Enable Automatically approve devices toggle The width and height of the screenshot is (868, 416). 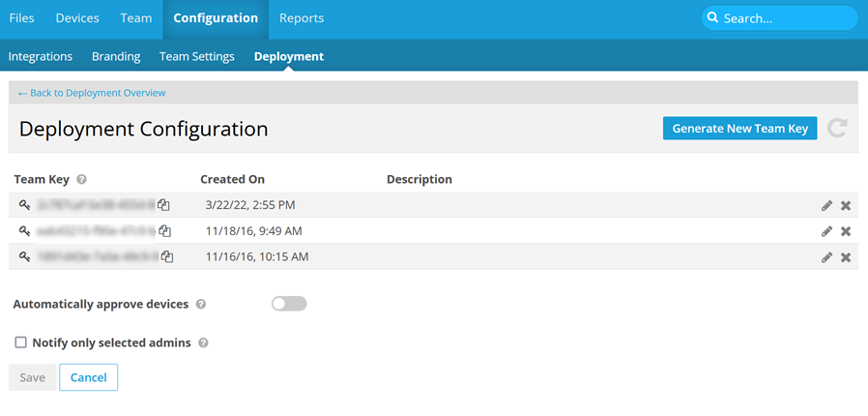click(289, 304)
